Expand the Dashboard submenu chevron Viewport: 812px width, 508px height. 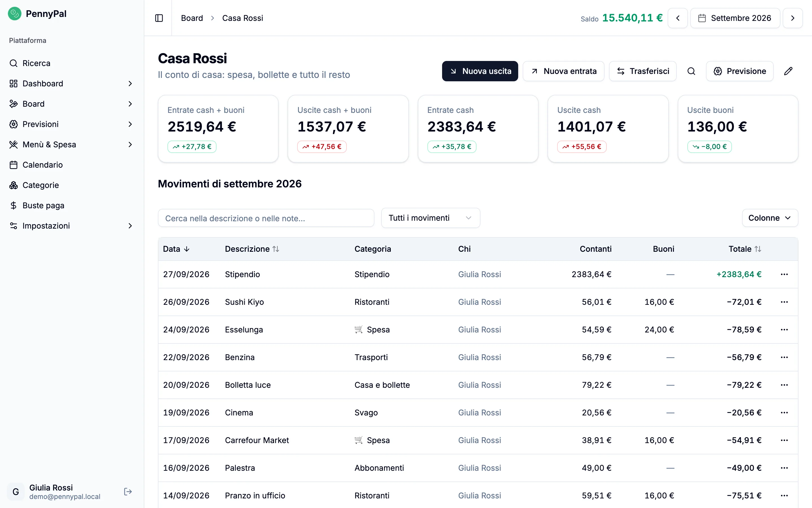pyautogui.click(x=130, y=84)
